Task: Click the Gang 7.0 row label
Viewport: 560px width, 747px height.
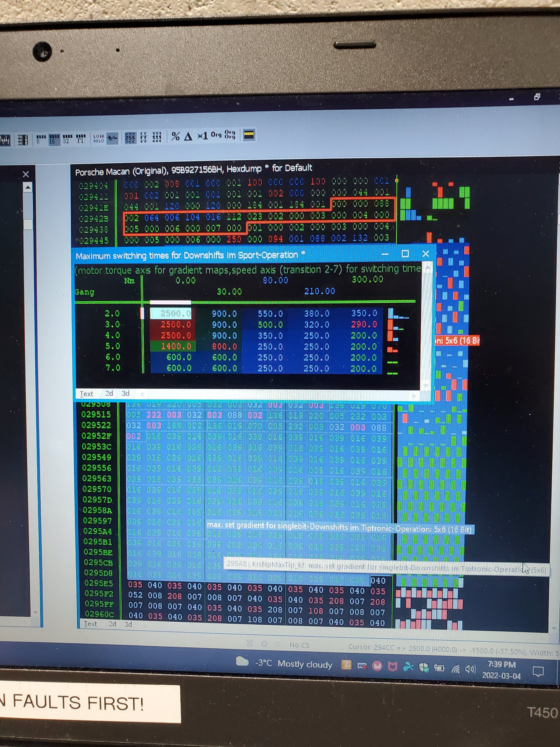Action: [x=113, y=367]
